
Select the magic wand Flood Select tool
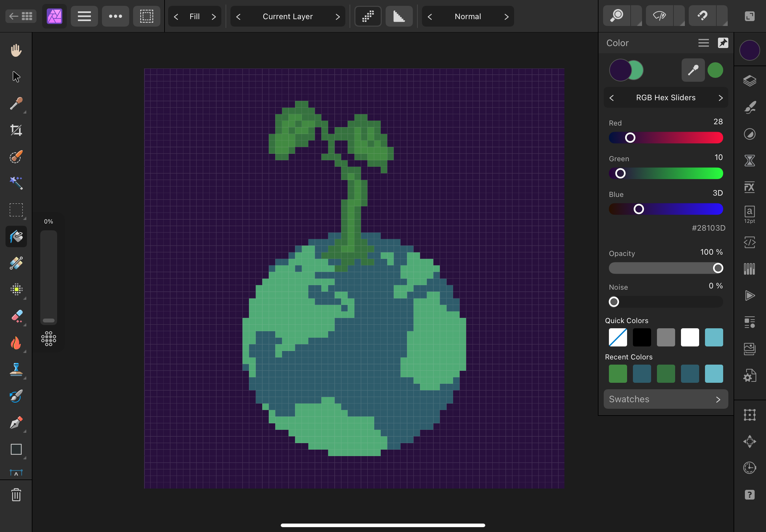(x=16, y=183)
